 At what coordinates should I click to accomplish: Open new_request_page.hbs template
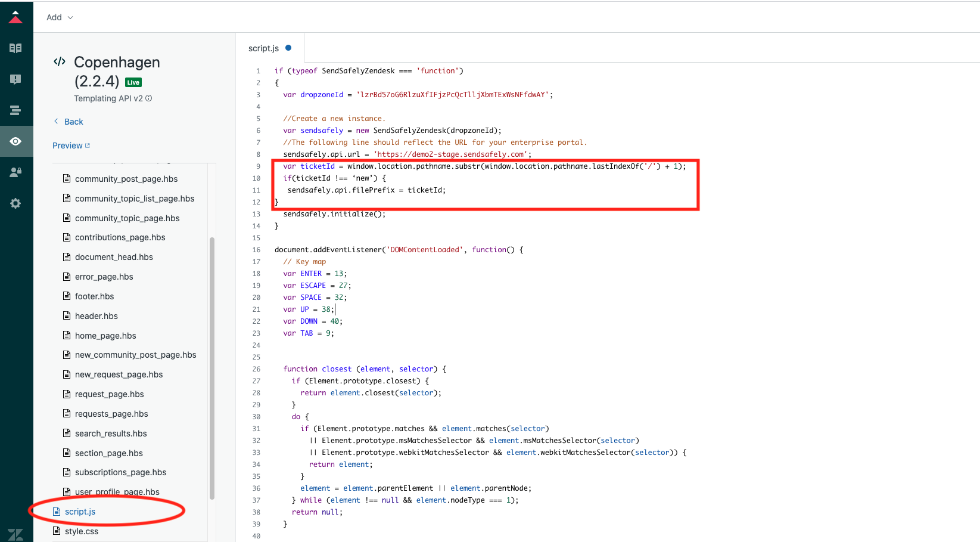tap(119, 374)
